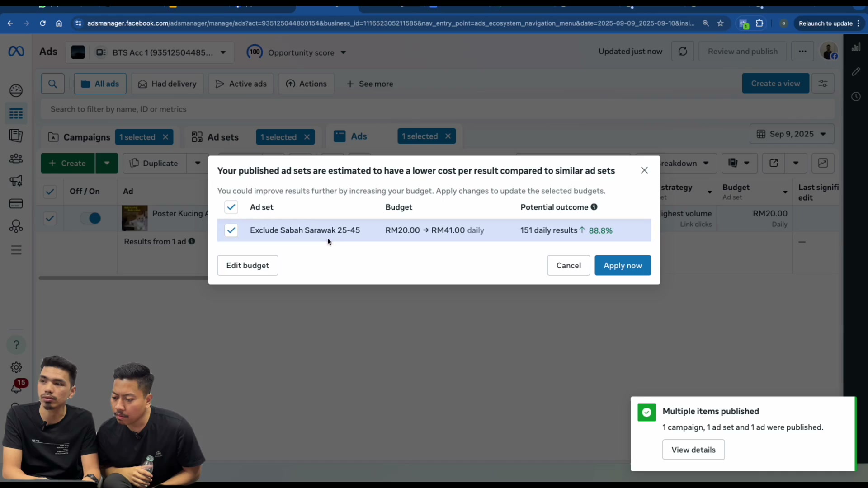Switch to the Ad sets tab
Viewport: 868px width, 488px height.
(215, 137)
